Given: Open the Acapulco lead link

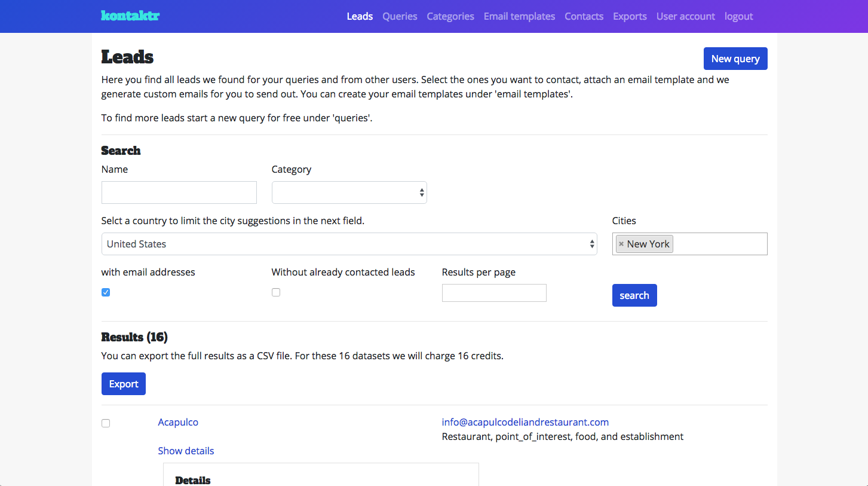Looking at the screenshot, I should click(x=178, y=422).
